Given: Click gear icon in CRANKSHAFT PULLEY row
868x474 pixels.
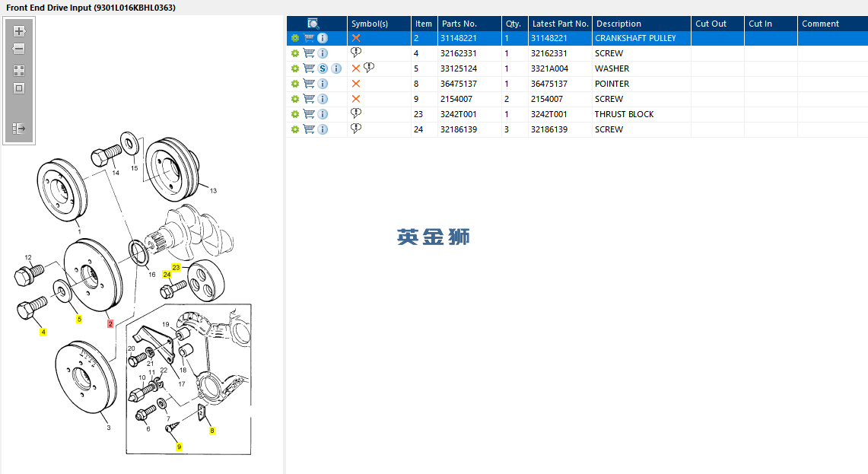Looking at the screenshot, I should [295, 38].
